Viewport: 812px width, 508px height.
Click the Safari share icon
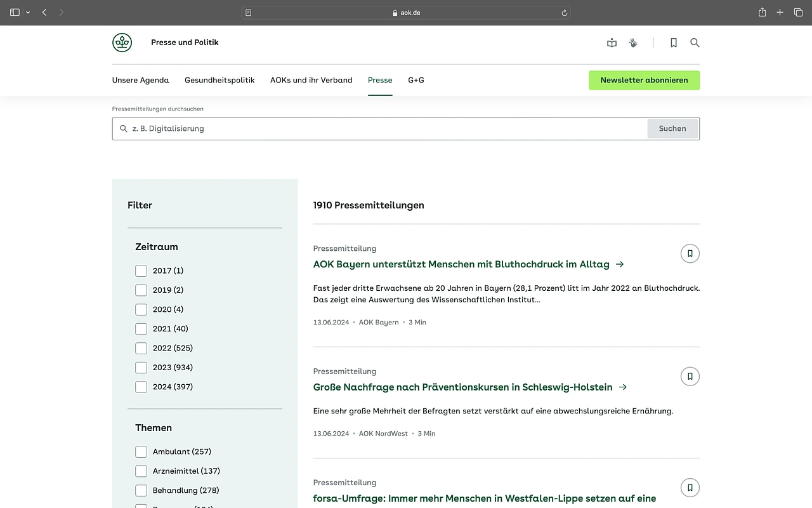[762, 13]
